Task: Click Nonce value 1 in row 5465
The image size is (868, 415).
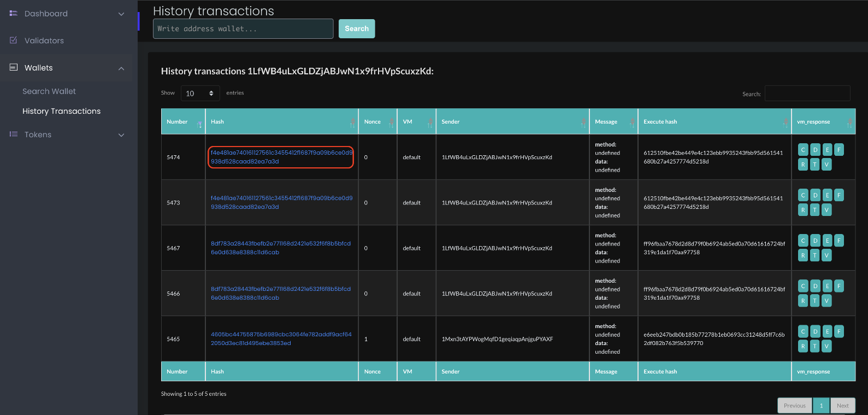Action: (366, 339)
